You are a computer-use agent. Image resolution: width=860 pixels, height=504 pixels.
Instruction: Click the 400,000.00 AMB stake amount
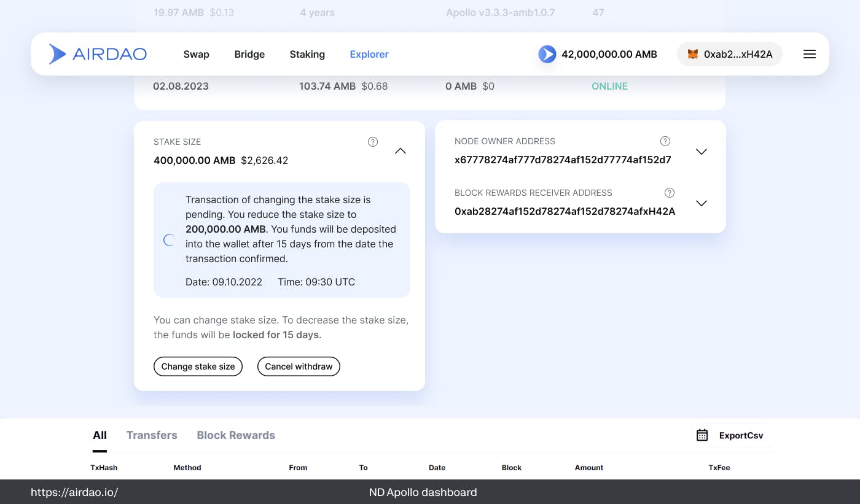195,160
